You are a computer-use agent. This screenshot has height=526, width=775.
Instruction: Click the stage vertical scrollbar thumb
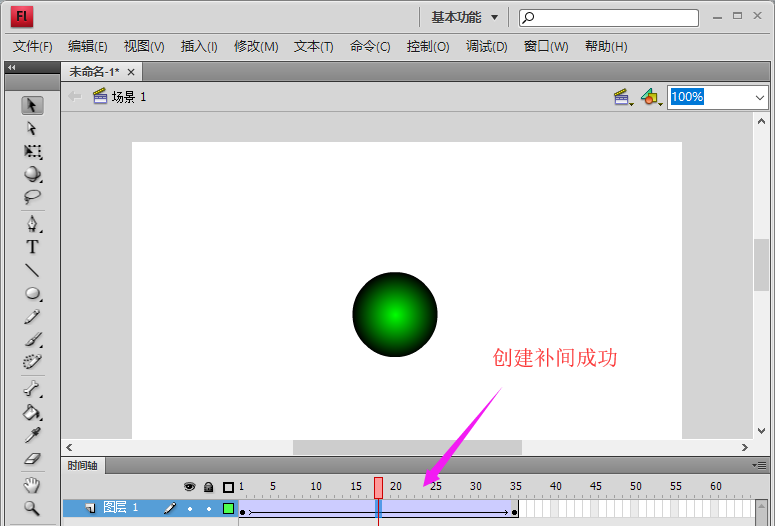[x=761, y=264]
